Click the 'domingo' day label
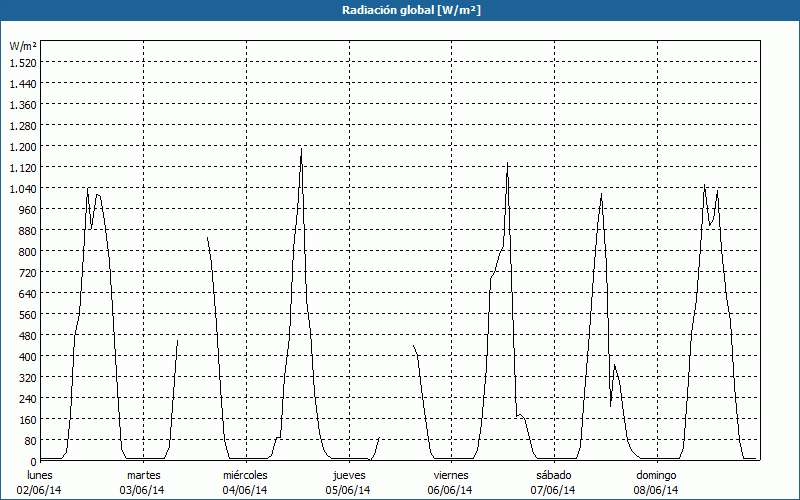 pyautogui.click(x=656, y=474)
